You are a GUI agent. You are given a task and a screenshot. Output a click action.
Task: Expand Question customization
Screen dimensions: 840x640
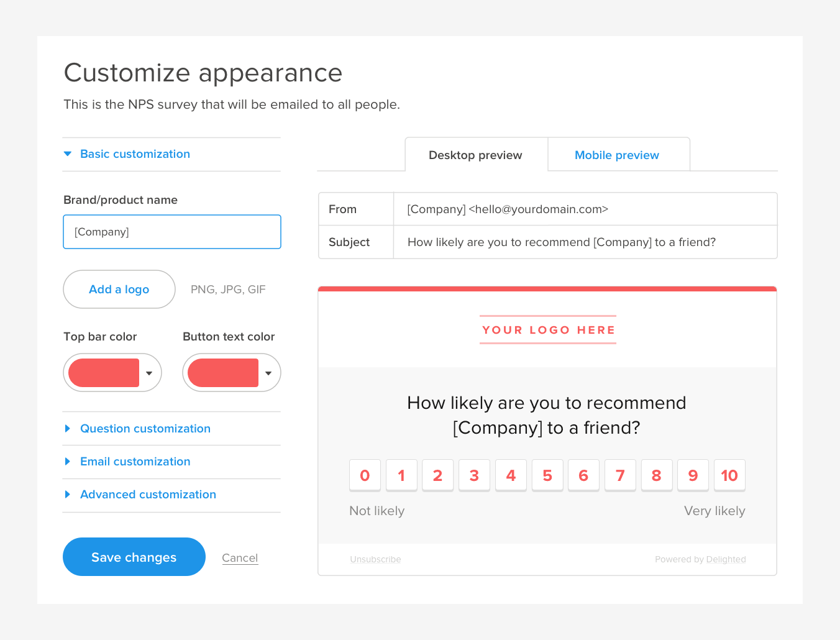[145, 428]
